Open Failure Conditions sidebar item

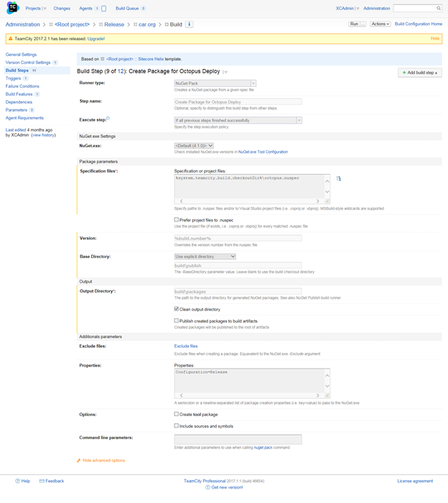tap(22, 86)
